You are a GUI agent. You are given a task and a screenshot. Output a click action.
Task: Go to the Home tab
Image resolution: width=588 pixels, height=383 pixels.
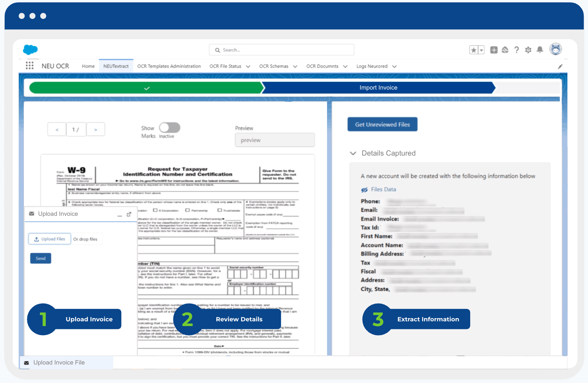[88, 66]
